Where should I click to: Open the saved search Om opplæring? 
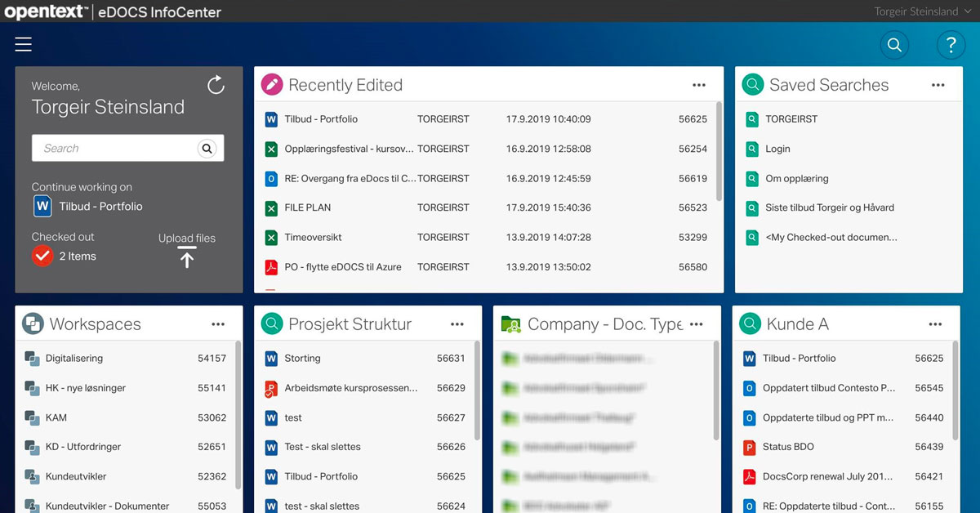point(796,178)
